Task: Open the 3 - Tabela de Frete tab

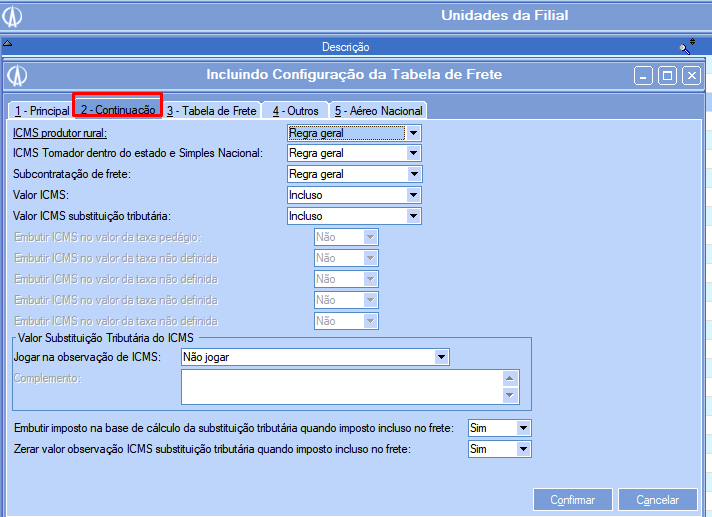Action: pyautogui.click(x=211, y=111)
